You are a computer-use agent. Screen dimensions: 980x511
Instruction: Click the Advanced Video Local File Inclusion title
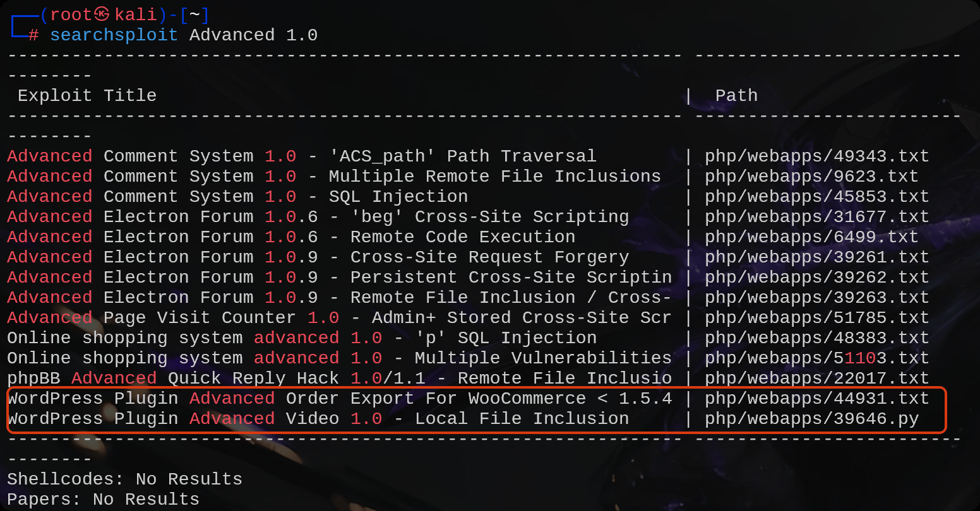click(x=318, y=418)
